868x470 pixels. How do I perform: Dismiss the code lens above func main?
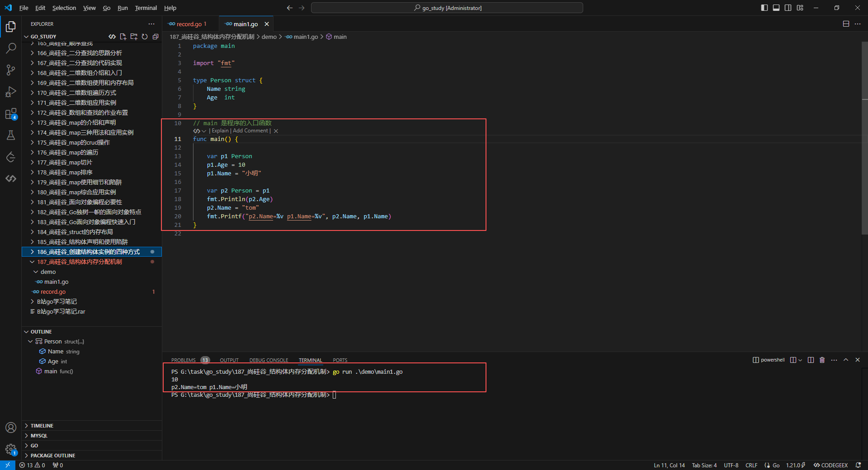pos(276,131)
